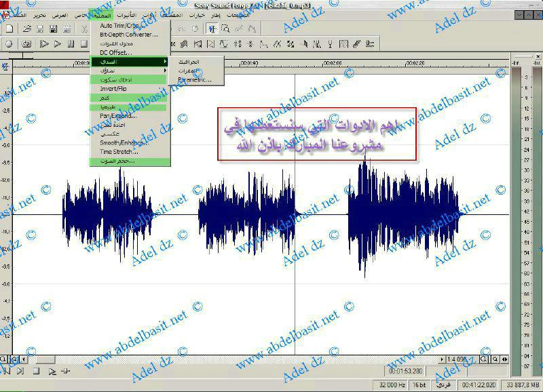Select the Edit tool icon
543x392 pixels.
[x=212, y=28]
